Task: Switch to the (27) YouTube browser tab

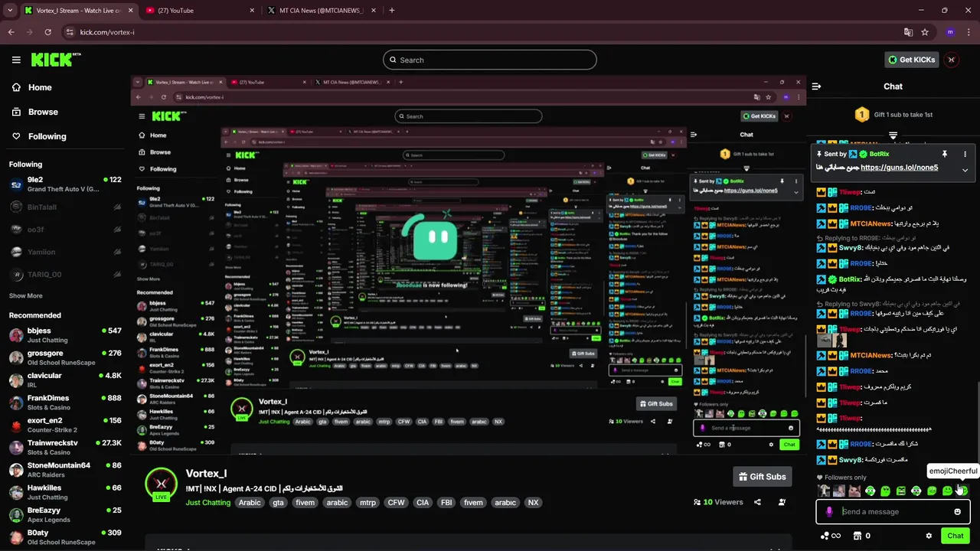Action: pos(199,11)
